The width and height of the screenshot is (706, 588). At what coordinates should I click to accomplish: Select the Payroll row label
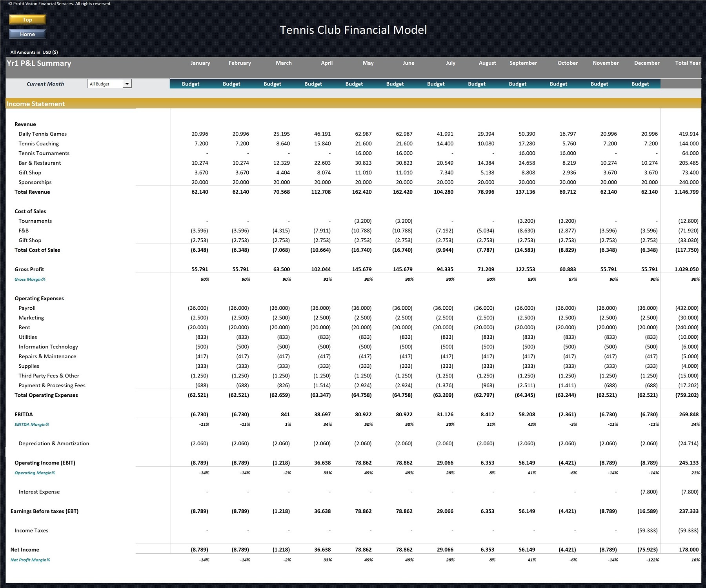(x=27, y=308)
